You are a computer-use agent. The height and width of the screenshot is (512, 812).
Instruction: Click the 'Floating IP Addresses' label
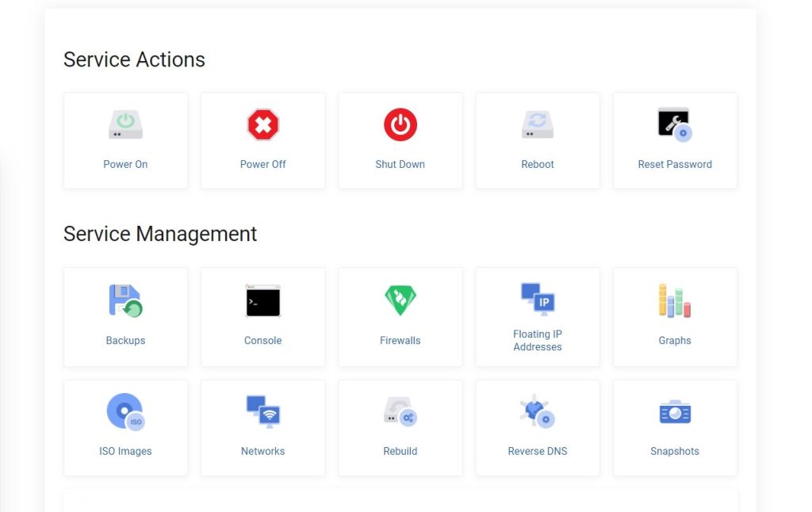click(x=538, y=339)
